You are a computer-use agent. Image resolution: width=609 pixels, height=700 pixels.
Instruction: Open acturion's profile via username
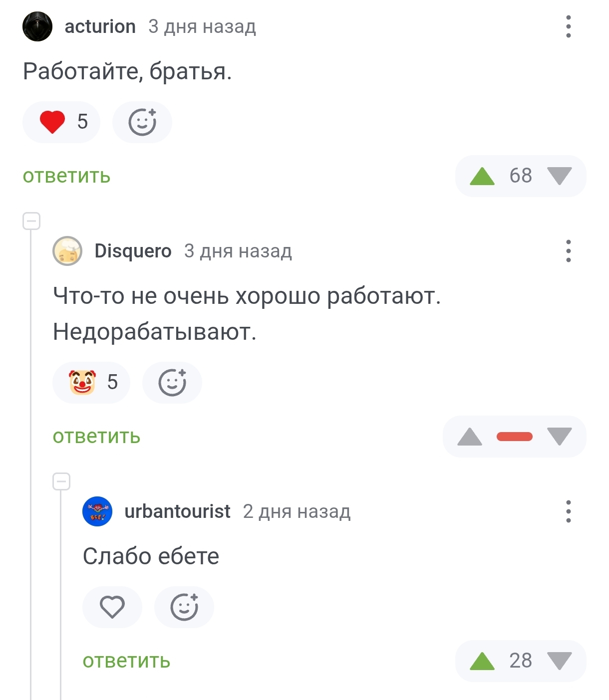coord(100,26)
